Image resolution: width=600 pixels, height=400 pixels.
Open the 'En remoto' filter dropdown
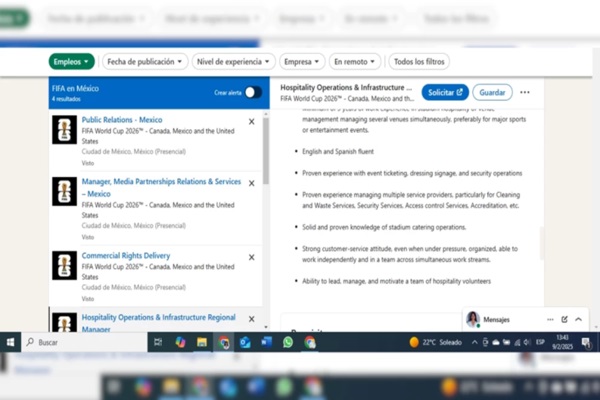coord(354,62)
